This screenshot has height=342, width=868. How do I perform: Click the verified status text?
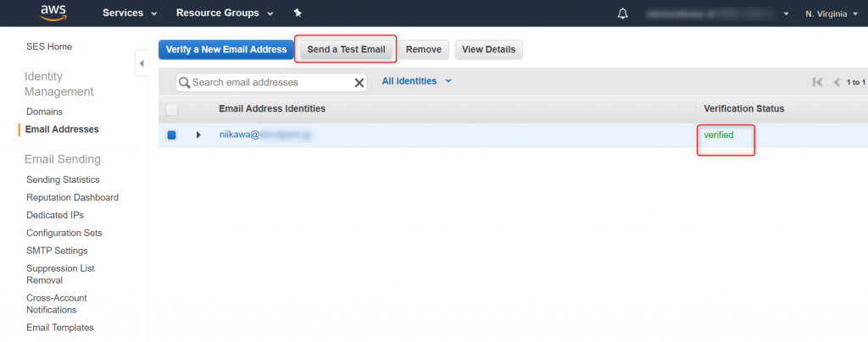[x=719, y=135]
